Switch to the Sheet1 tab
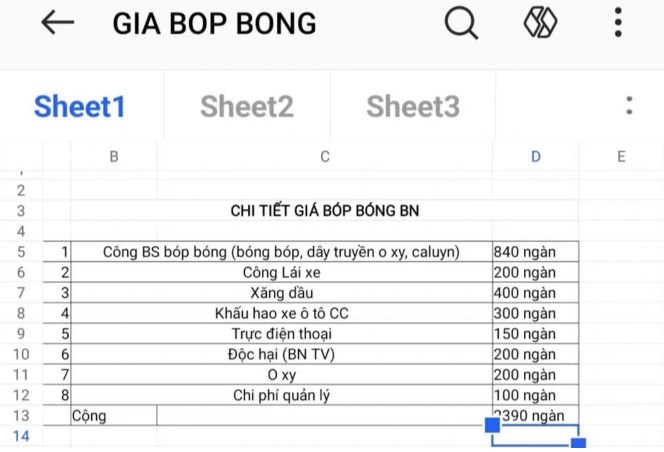Image resolution: width=664 pixels, height=452 pixels. click(x=80, y=106)
